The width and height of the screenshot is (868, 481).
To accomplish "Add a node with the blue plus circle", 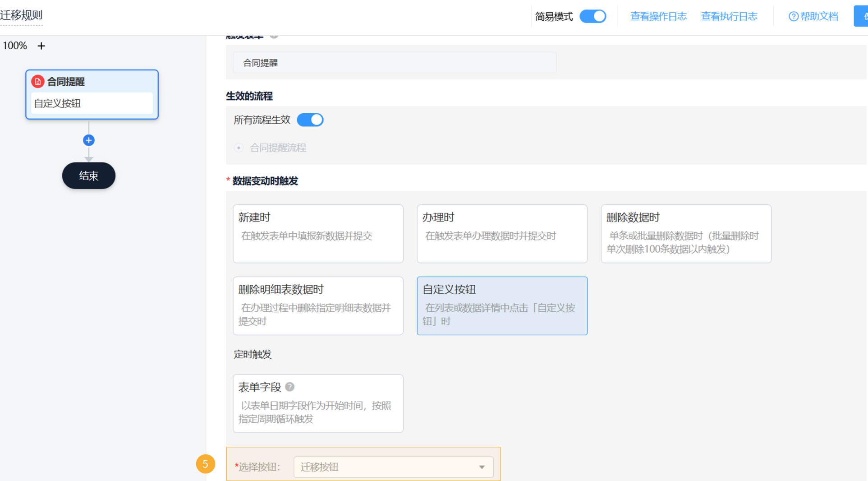I will 89,140.
